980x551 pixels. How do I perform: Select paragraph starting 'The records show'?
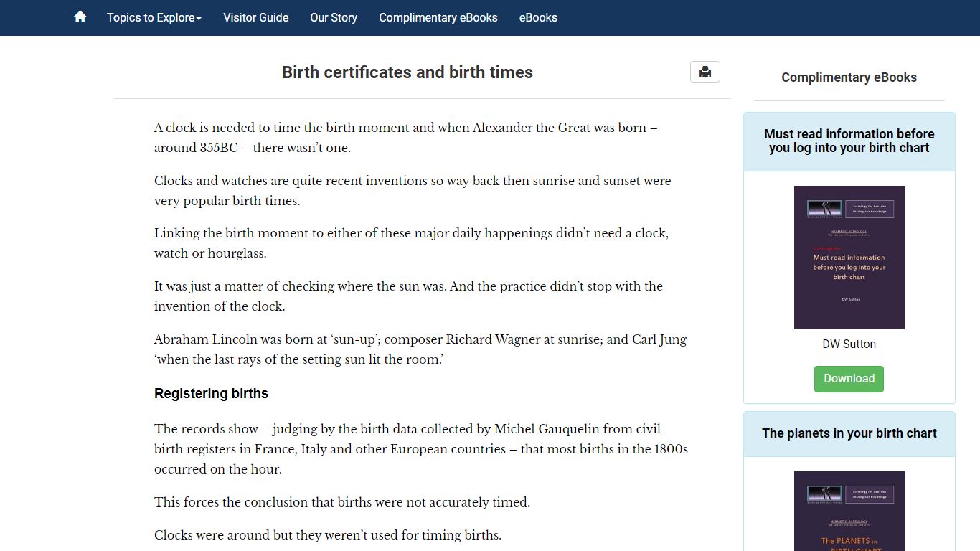(x=421, y=449)
